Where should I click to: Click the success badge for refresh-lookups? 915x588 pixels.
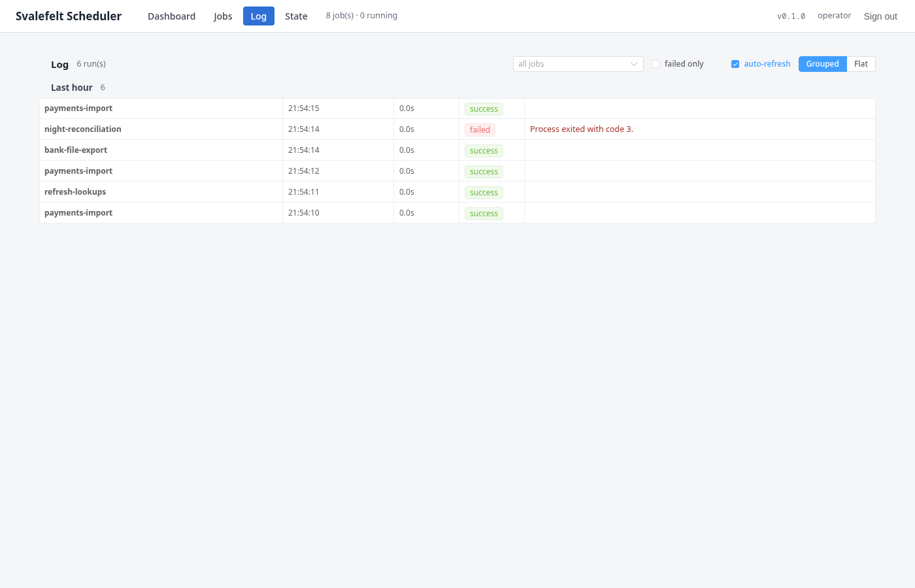click(484, 193)
